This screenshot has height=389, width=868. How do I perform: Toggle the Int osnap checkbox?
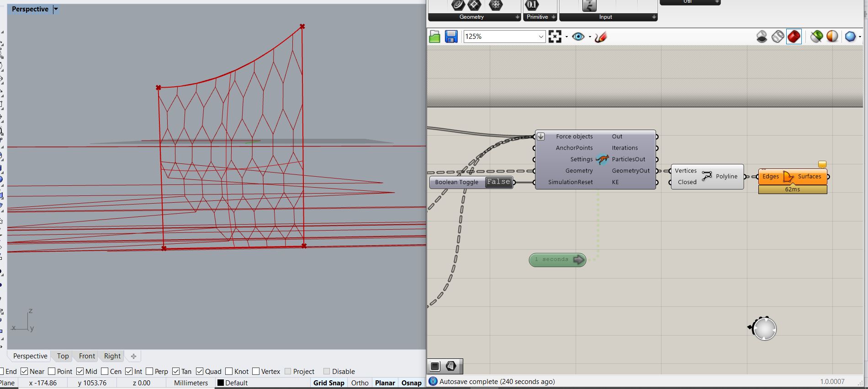[x=129, y=371]
